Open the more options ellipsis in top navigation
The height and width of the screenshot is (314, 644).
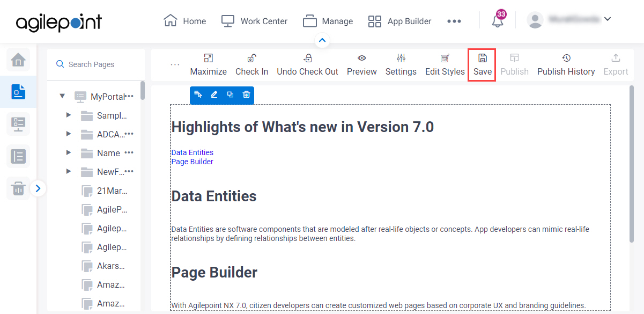click(454, 21)
